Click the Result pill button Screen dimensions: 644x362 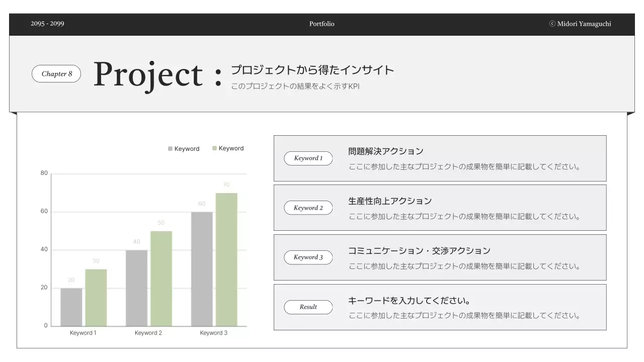click(308, 307)
